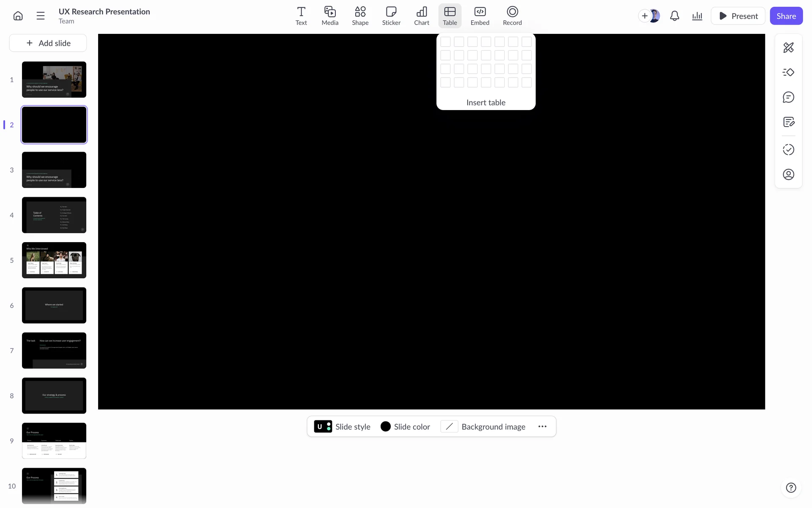
Task: Add a new slide
Action: pos(48,43)
